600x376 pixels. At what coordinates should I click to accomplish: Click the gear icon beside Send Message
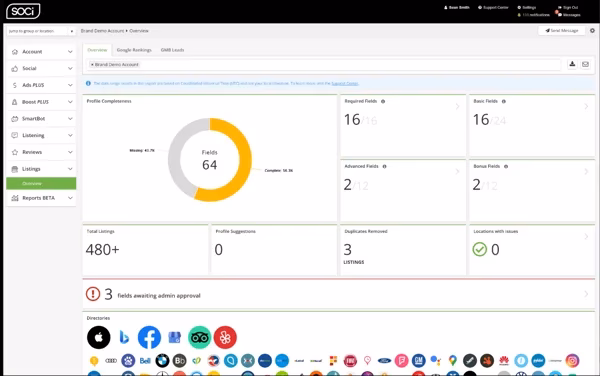592,30
